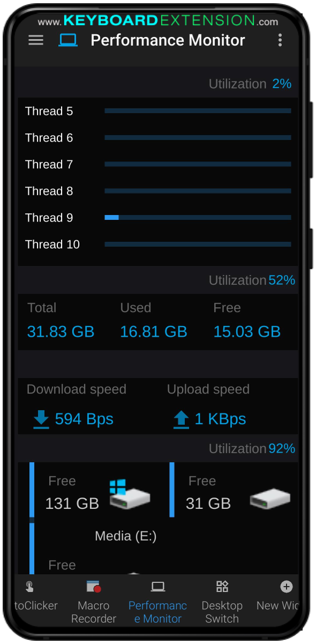The height and width of the screenshot is (644, 316).
Task: Click the disk Utilization 92% value
Action: pos(282,448)
